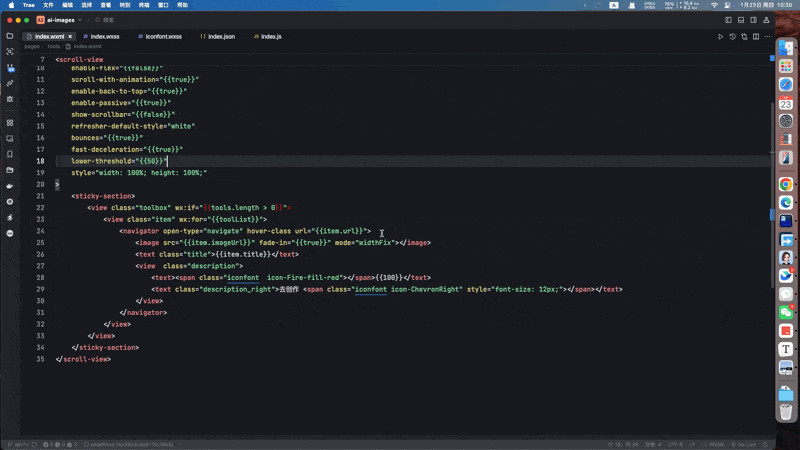The image size is (800, 450).
Task: Open the 终端 menu
Action: coord(144,5)
